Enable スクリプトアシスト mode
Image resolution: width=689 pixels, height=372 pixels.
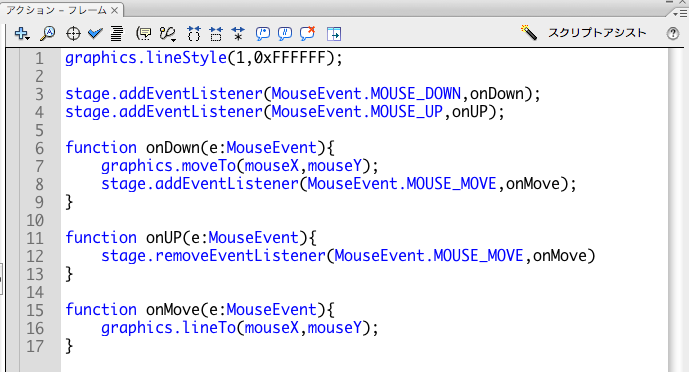point(584,33)
